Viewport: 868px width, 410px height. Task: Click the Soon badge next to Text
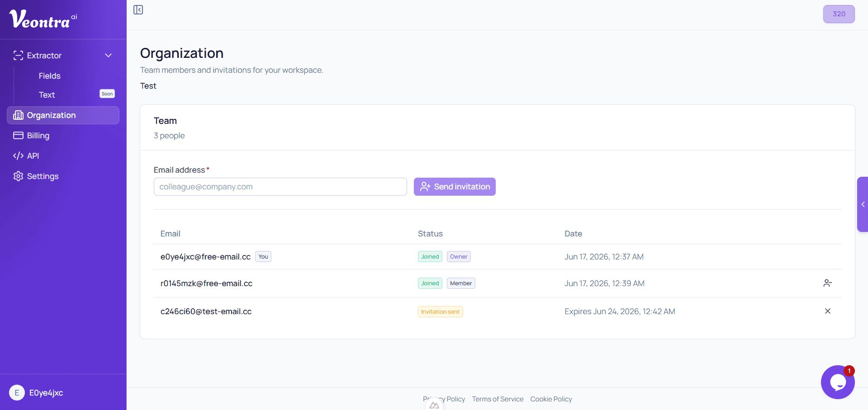click(107, 94)
